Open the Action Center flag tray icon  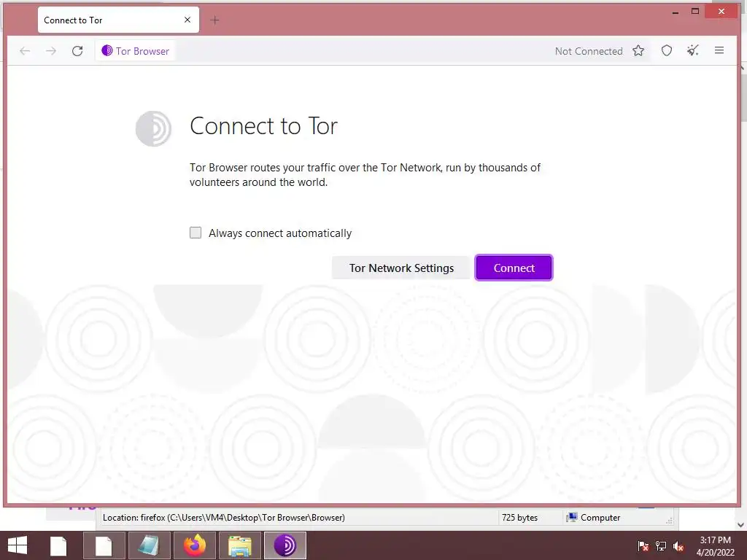643,546
